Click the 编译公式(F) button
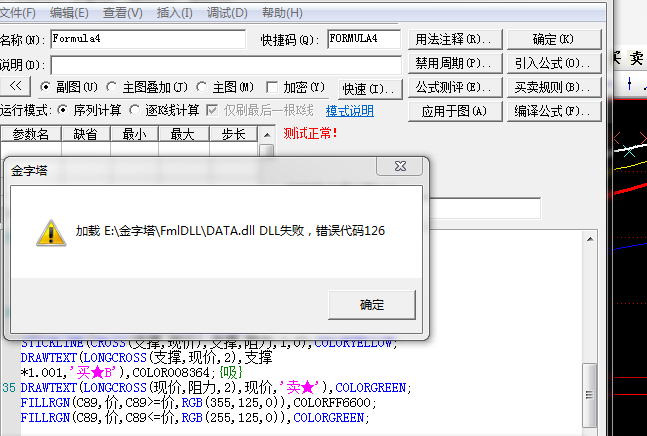Image resolution: width=647 pixels, height=436 pixels. (x=554, y=111)
